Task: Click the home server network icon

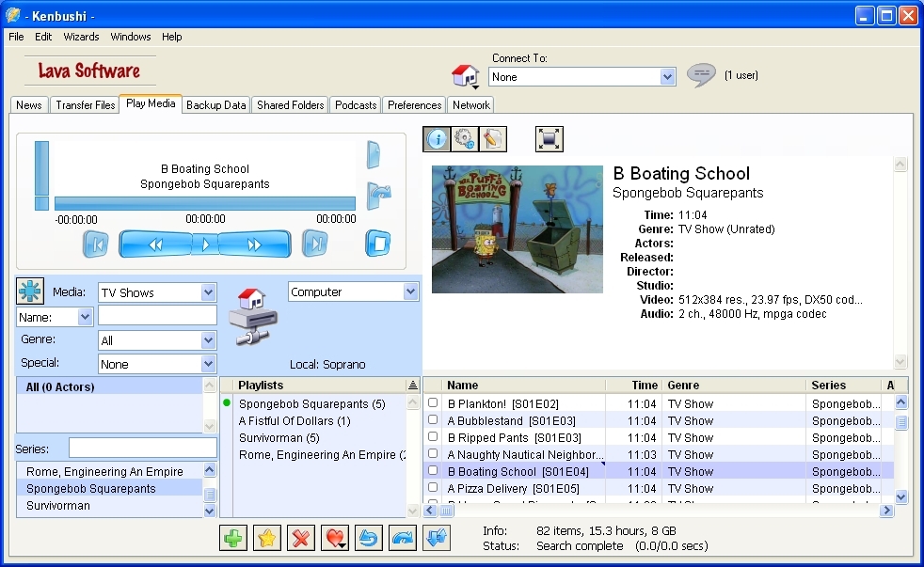Action: pyautogui.click(x=253, y=317)
